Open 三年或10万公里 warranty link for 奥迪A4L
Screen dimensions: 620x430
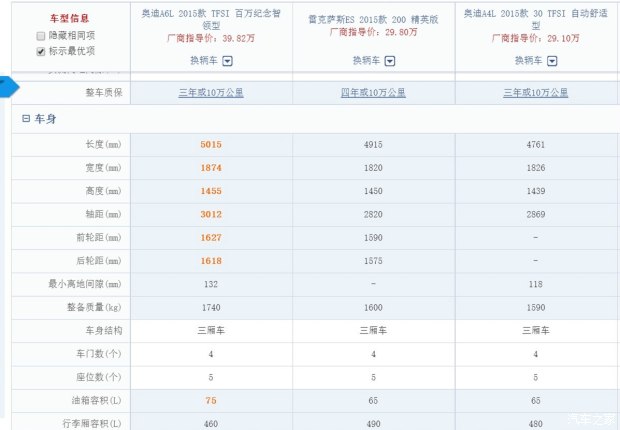pyautogui.click(x=535, y=93)
